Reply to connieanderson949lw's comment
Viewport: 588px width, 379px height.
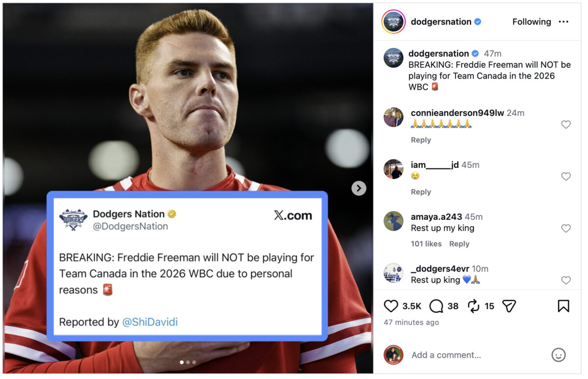(x=420, y=140)
